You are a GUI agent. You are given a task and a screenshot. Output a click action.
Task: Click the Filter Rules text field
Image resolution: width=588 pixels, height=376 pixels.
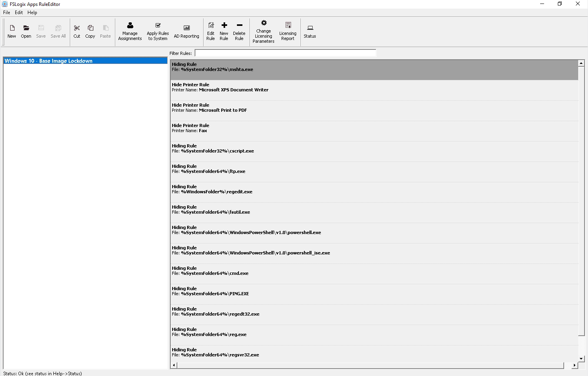click(x=285, y=53)
